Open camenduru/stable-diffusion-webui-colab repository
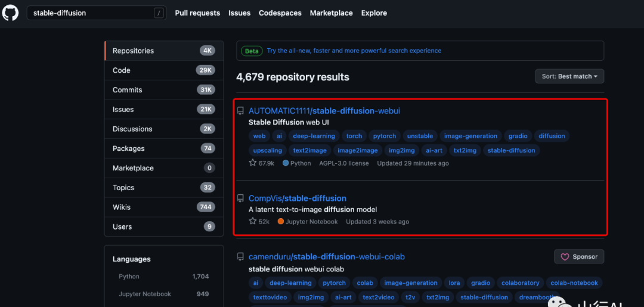Viewport: 644px width, 307px height. tap(327, 257)
